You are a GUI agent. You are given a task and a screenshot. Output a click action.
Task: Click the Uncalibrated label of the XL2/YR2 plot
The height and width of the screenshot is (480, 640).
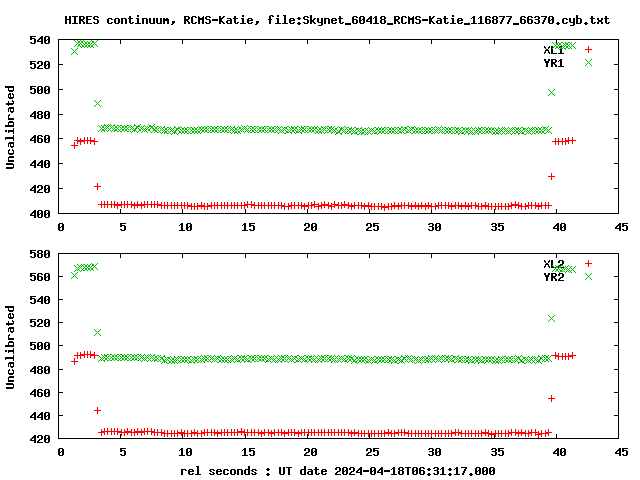(10, 347)
